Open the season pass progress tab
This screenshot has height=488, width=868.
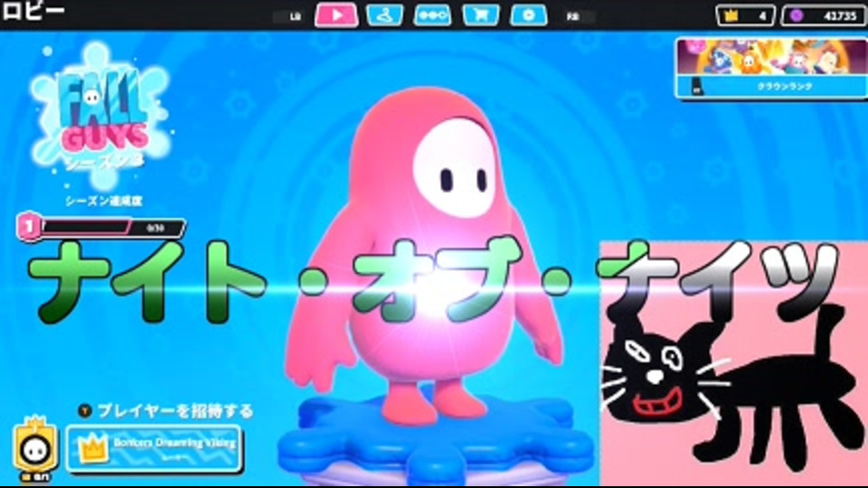[x=432, y=15]
